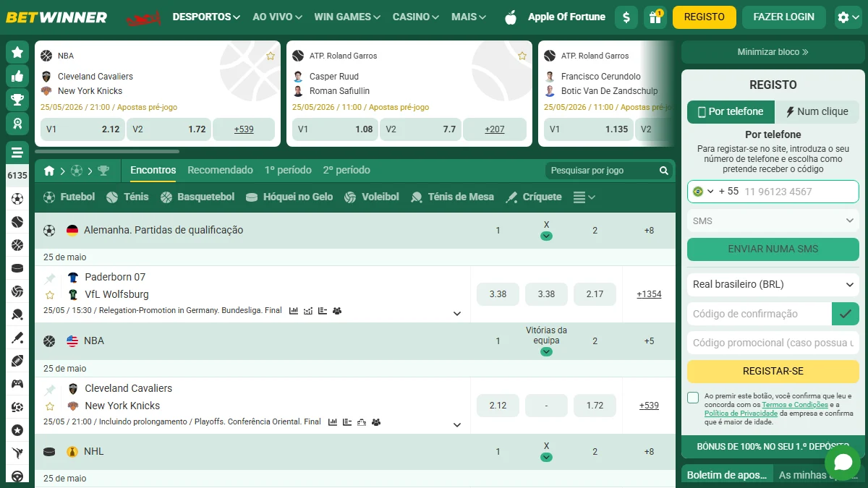
Task: Select 3.38 odds for Paderborn 07 win
Action: [498, 294]
